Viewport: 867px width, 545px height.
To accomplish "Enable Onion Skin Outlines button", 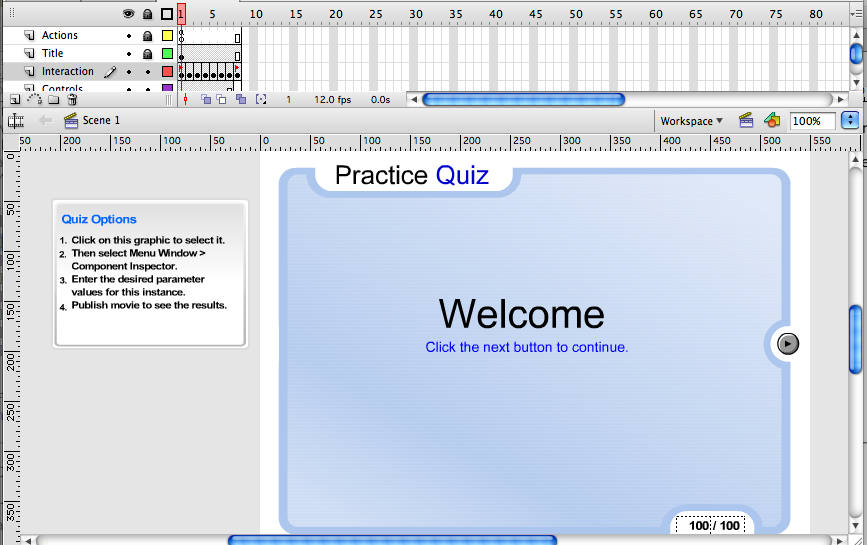I will 221,99.
